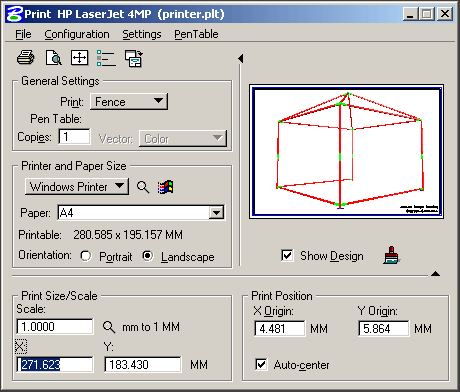Screen dimensions: 460x392
Task: Close the Print dialog window
Action: [x=445, y=14]
